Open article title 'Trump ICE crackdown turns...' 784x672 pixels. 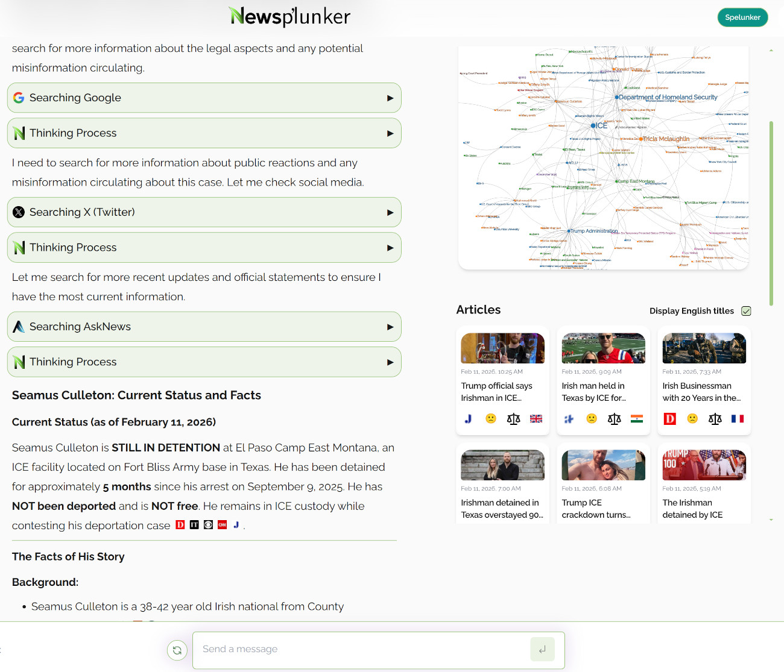[x=596, y=509]
